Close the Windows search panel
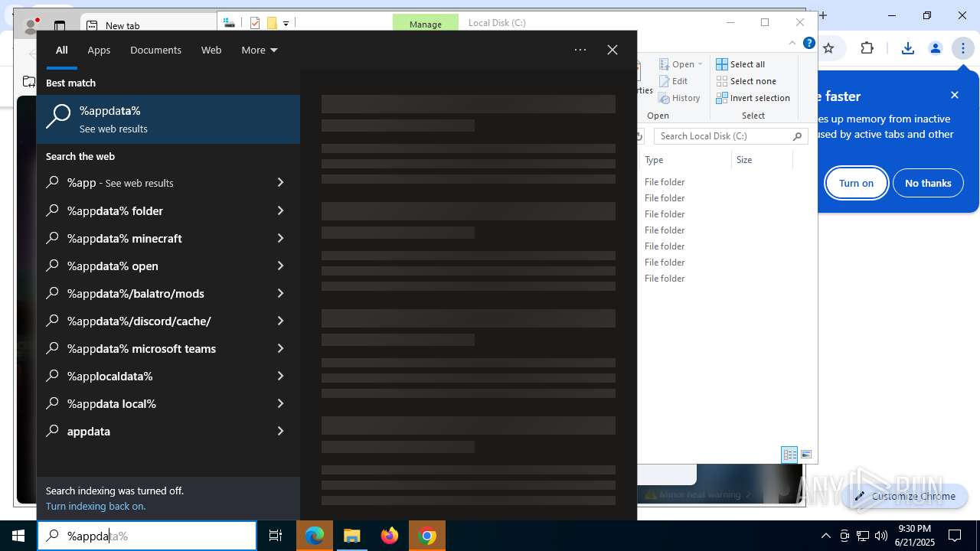 (x=612, y=50)
